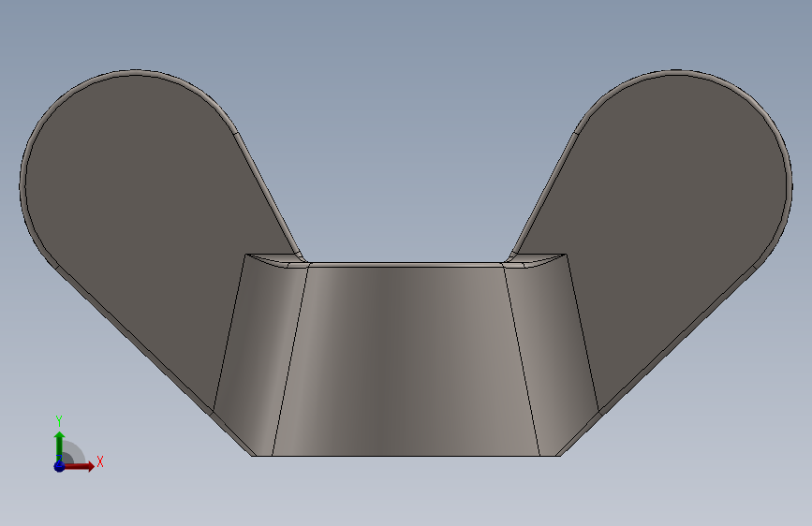The height and width of the screenshot is (526, 812).
Task: Click the green Y axis arrow of the triad
Action: [59, 446]
